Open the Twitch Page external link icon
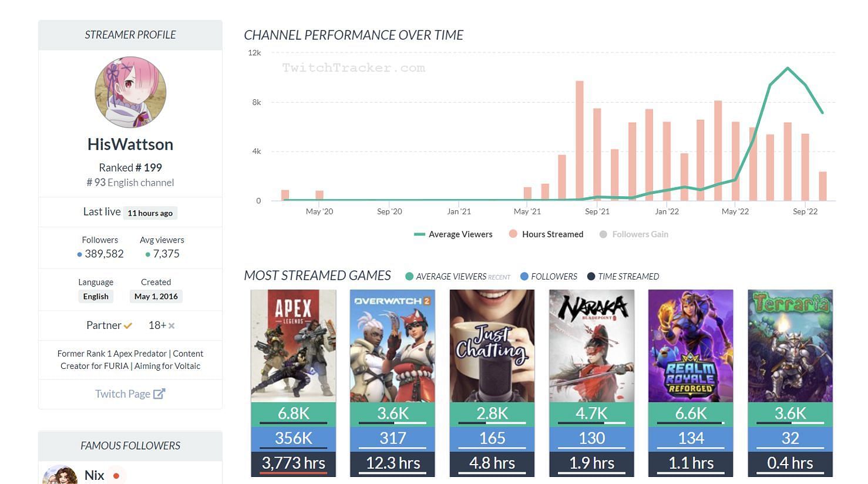This screenshot has width=868, height=484. 159,394
